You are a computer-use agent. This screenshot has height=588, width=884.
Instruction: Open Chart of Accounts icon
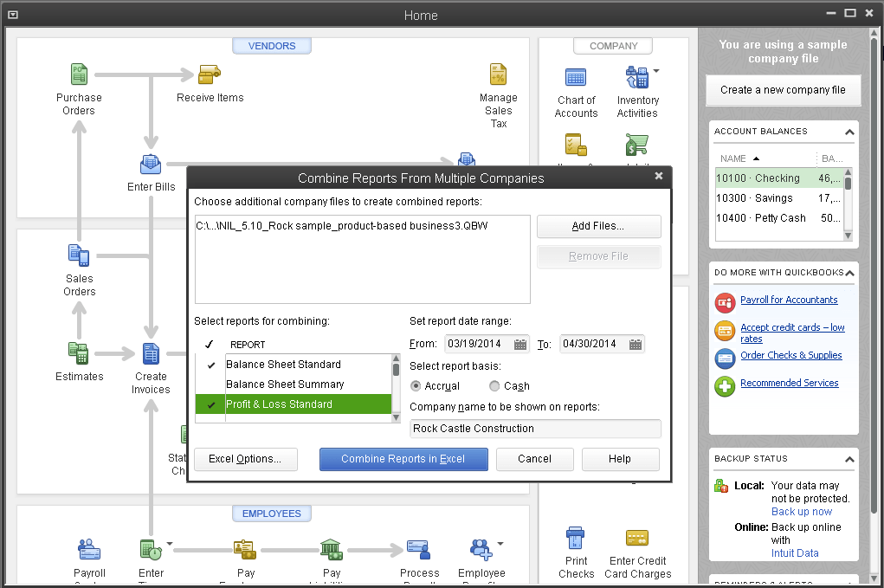point(576,78)
